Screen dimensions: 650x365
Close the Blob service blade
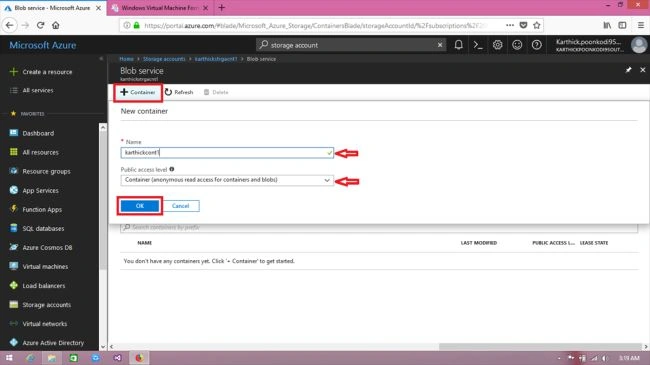pos(643,70)
